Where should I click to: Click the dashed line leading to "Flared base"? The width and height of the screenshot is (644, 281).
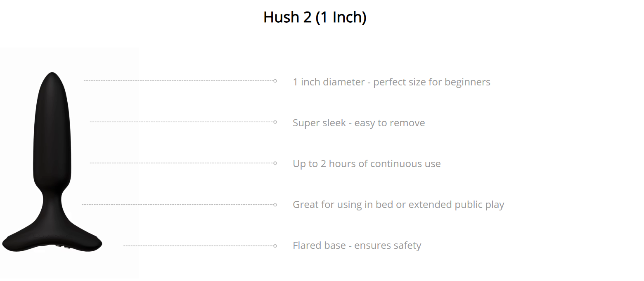coord(198,246)
